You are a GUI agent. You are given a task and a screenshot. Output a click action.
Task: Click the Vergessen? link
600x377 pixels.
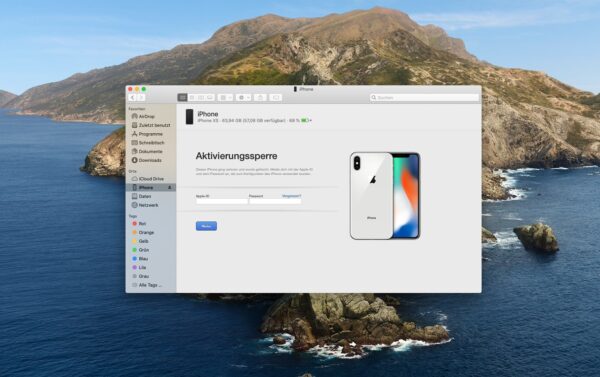click(291, 196)
